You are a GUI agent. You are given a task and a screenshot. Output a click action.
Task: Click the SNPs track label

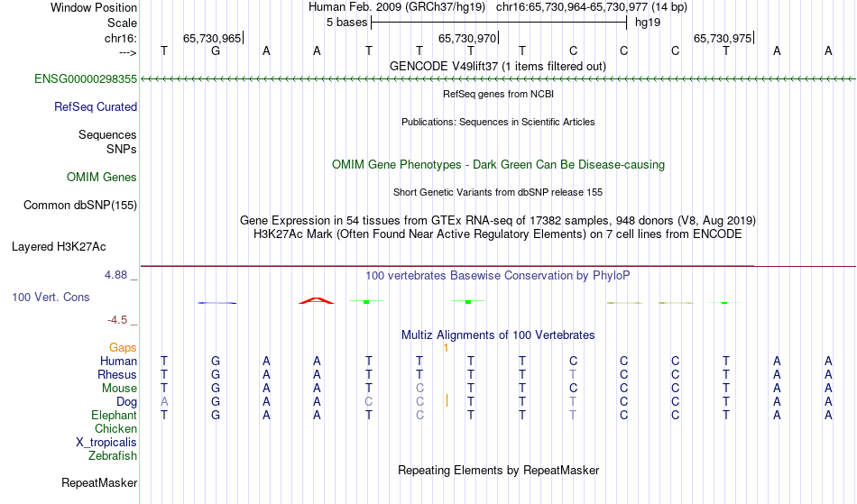click(122, 149)
